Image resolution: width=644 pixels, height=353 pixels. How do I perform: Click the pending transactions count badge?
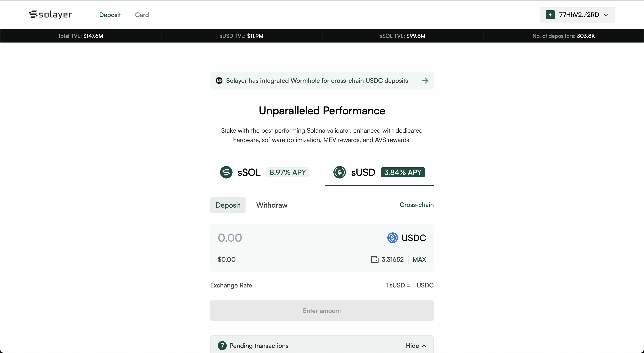point(222,345)
